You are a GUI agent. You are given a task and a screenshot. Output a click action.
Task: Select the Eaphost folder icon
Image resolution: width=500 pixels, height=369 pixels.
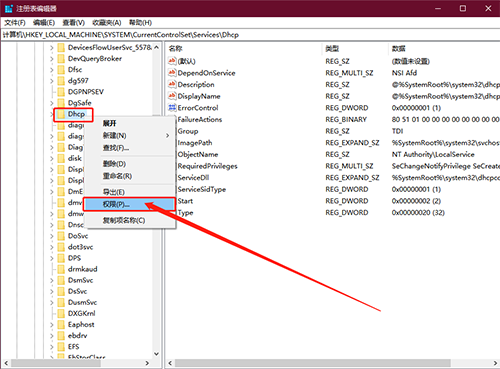click(61, 325)
